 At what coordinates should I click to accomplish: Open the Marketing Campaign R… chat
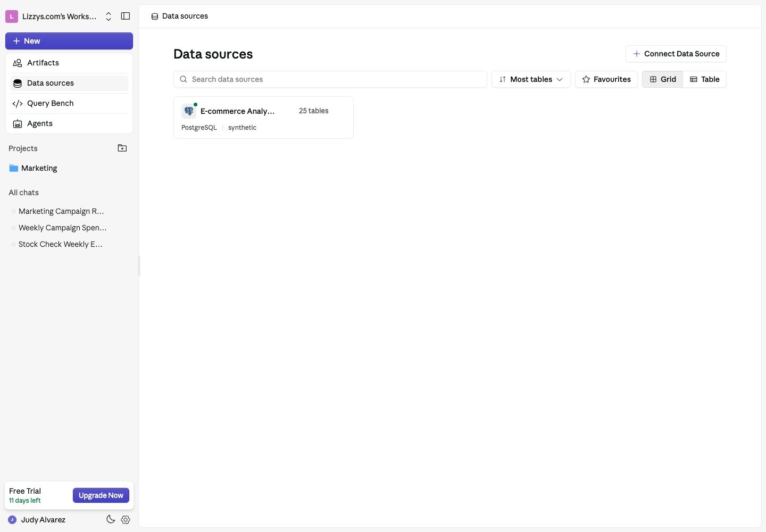coord(61,211)
